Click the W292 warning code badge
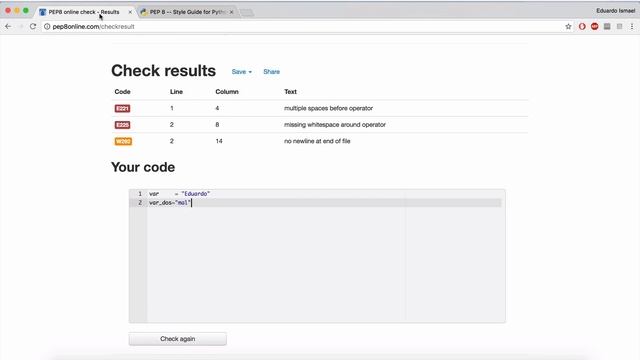The width and height of the screenshot is (640, 360). (x=123, y=141)
